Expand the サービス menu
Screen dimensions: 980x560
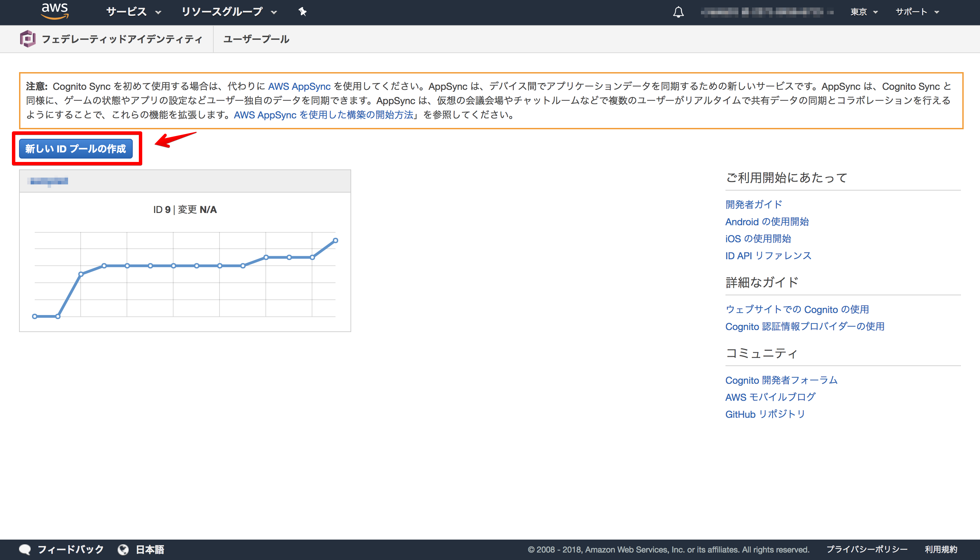pos(133,12)
